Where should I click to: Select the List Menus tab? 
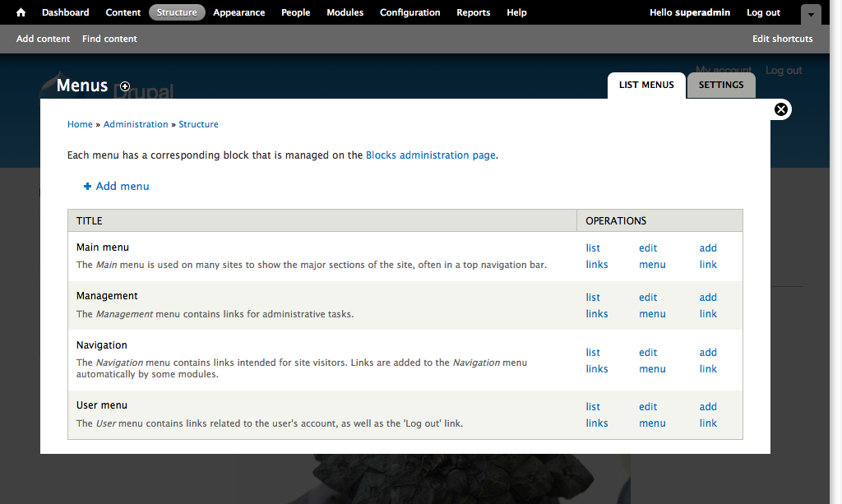coord(646,85)
